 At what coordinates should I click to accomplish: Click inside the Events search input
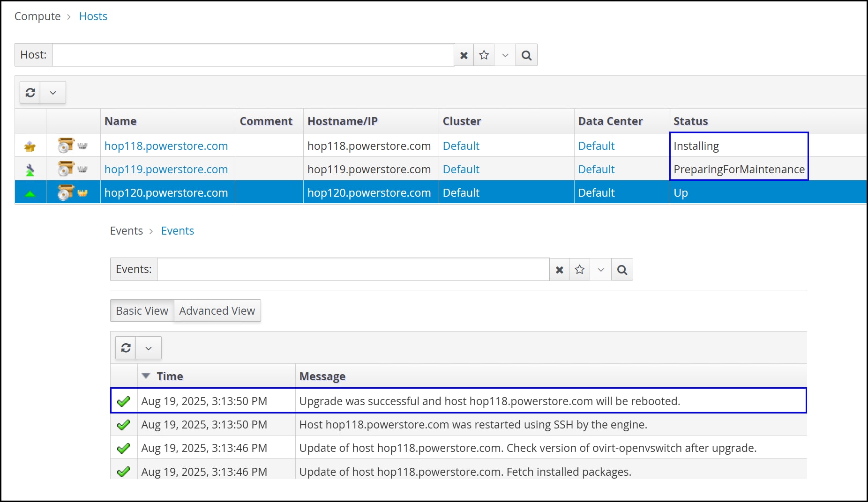tap(353, 269)
